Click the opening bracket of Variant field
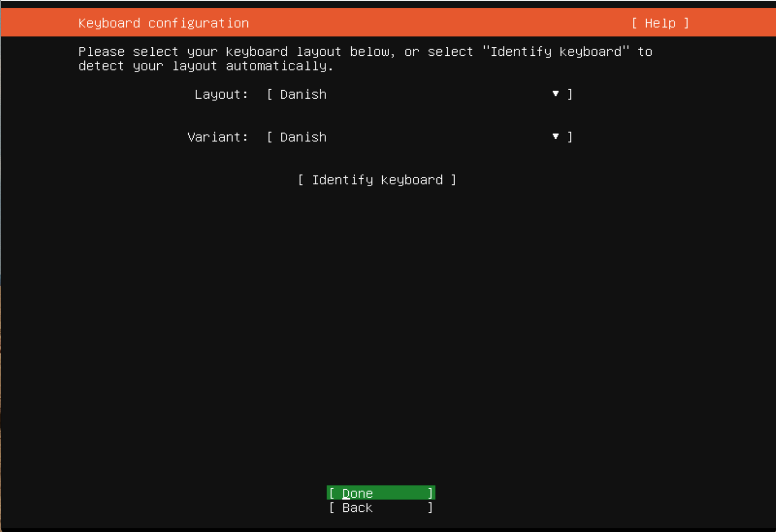This screenshot has height=532, width=776. (270, 137)
